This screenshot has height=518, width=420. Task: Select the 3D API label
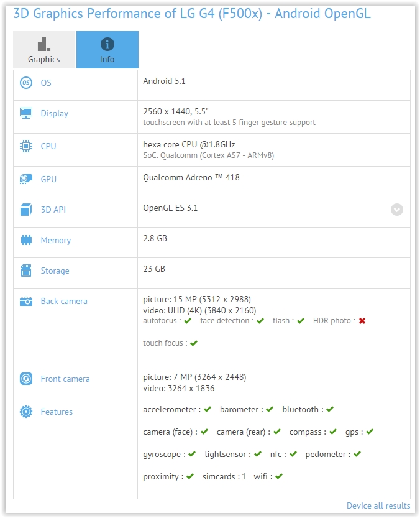click(x=53, y=210)
